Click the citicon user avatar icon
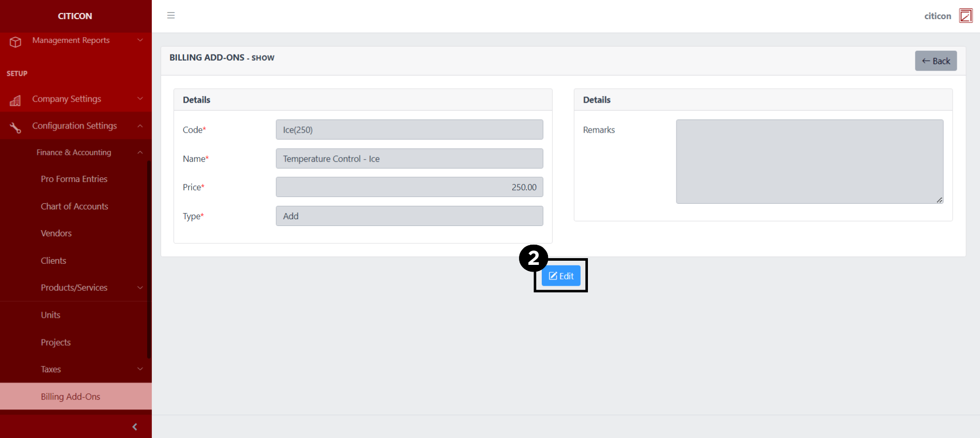 coord(965,16)
